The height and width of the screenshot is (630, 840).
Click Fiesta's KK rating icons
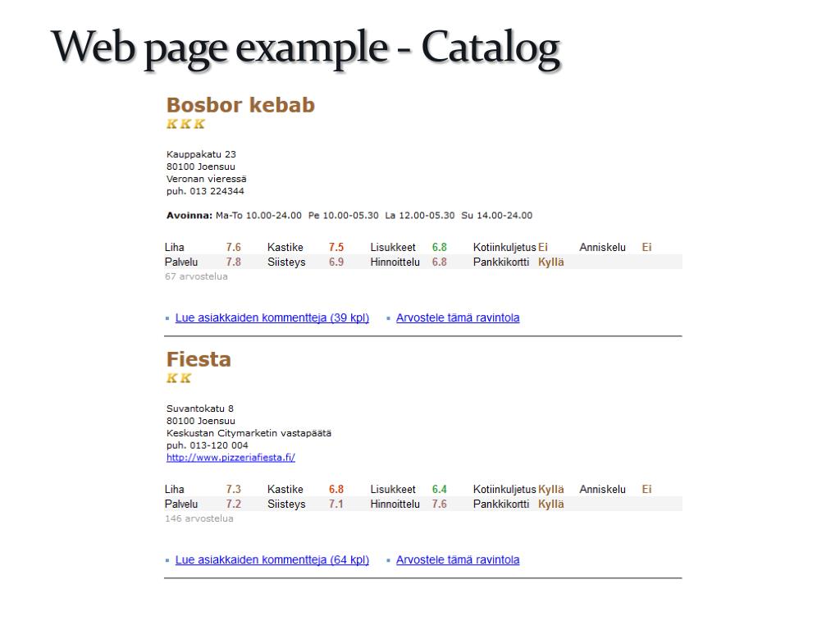pyautogui.click(x=179, y=378)
